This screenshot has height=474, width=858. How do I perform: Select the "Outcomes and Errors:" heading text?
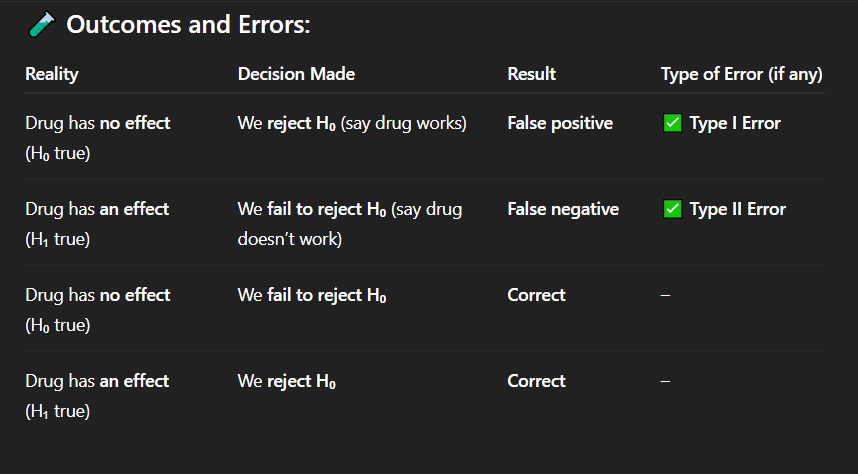coord(188,24)
